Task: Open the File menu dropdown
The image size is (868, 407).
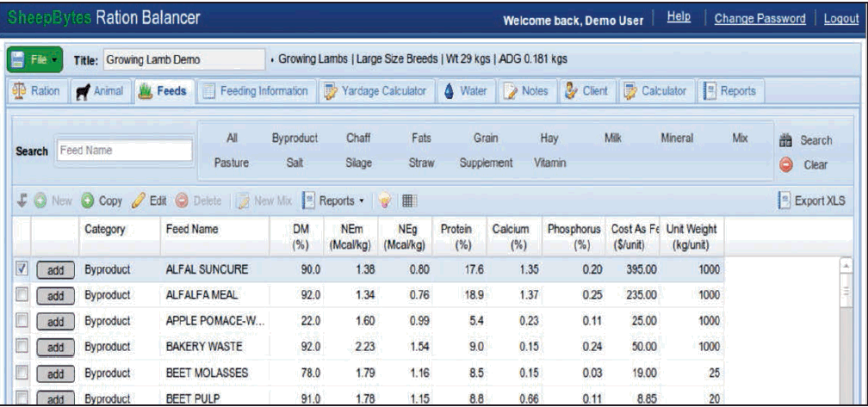Action: tap(34, 59)
